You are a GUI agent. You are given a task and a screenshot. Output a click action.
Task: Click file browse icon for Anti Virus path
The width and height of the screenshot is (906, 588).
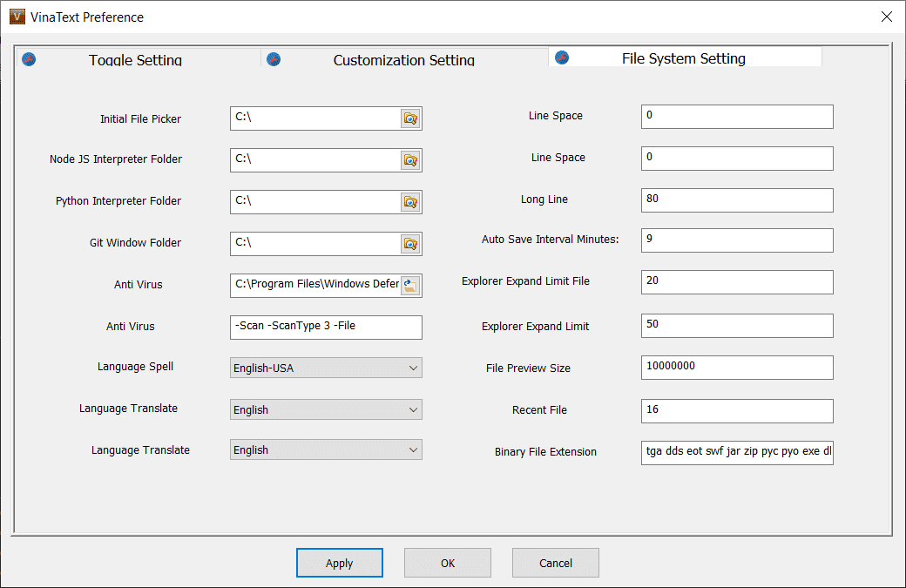410,286
